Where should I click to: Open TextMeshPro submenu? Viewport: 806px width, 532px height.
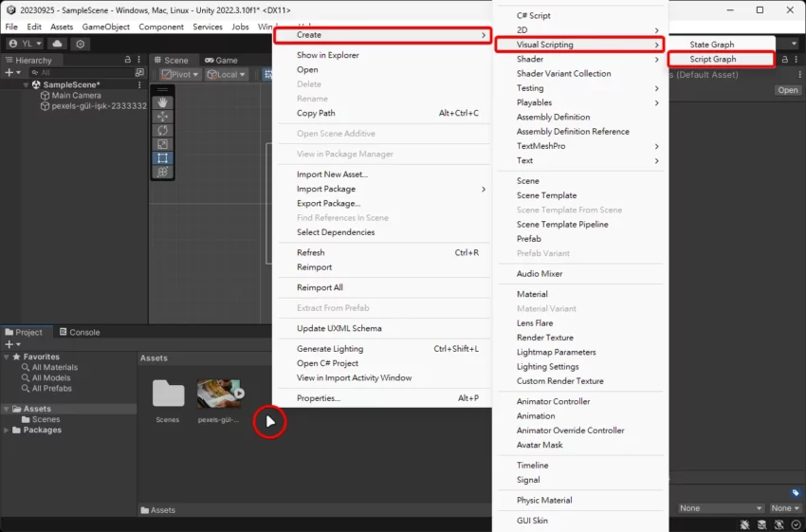(x=579, y=146)
